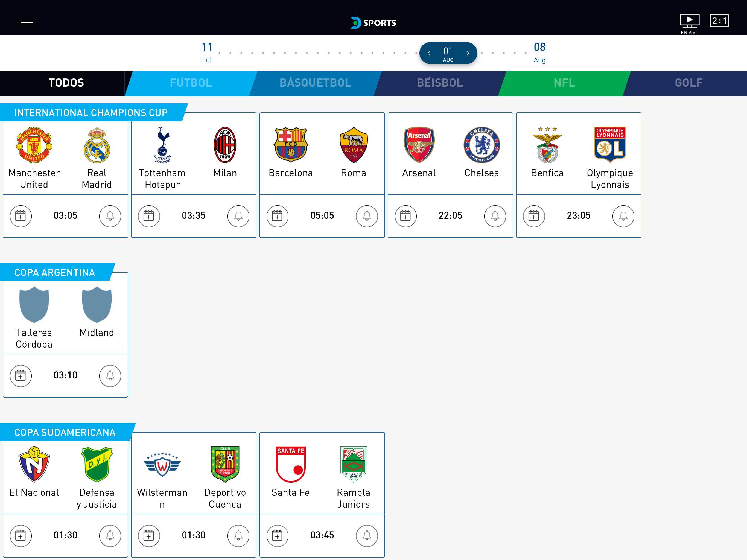Click the 03:10 kickoff time
Screen dimensions: 747x560
point(66,376)
